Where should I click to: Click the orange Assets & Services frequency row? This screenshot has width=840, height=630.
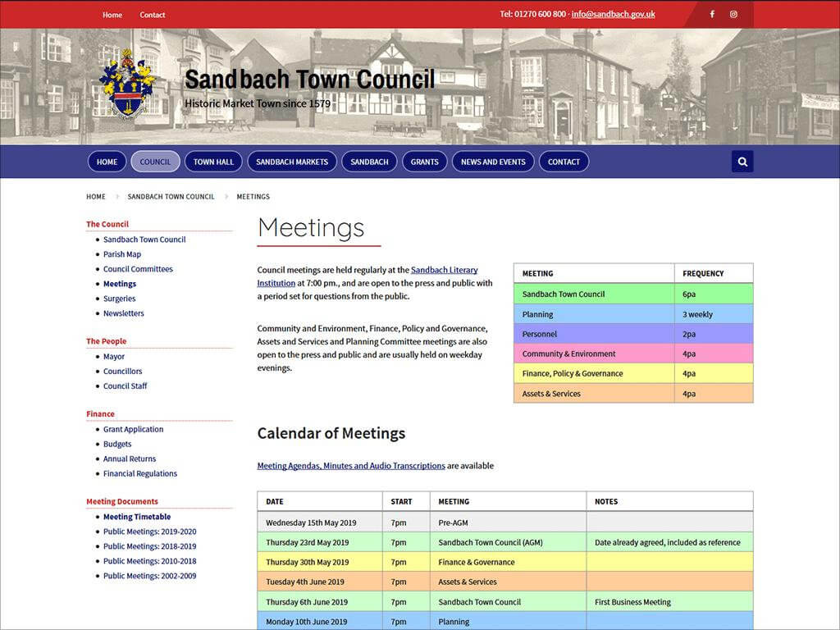[x=633, y=393]
